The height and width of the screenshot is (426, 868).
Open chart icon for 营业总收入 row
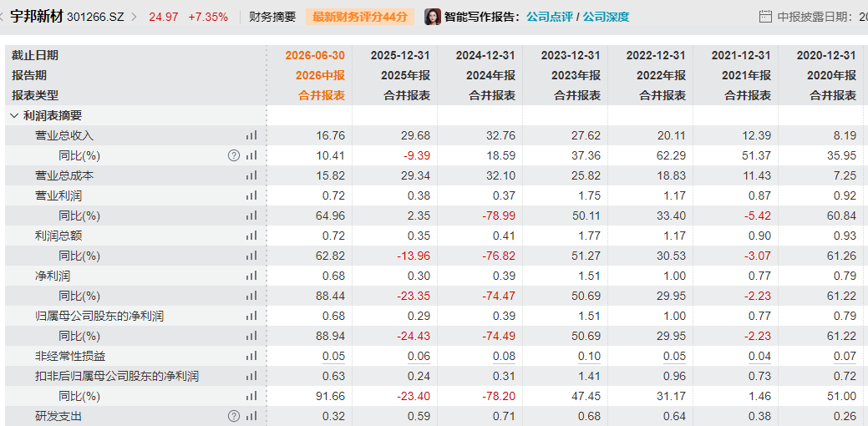251,135
